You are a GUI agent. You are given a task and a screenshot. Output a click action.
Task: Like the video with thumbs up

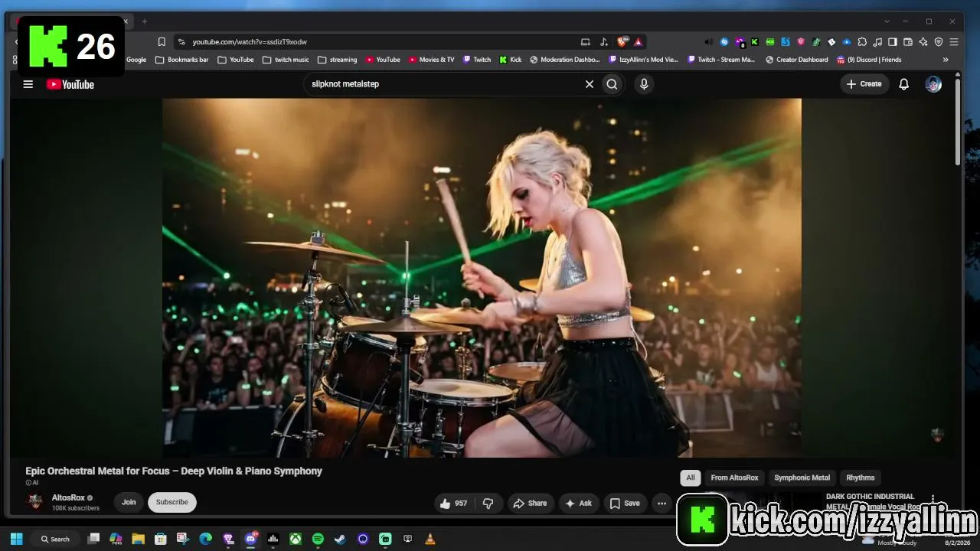453,503
